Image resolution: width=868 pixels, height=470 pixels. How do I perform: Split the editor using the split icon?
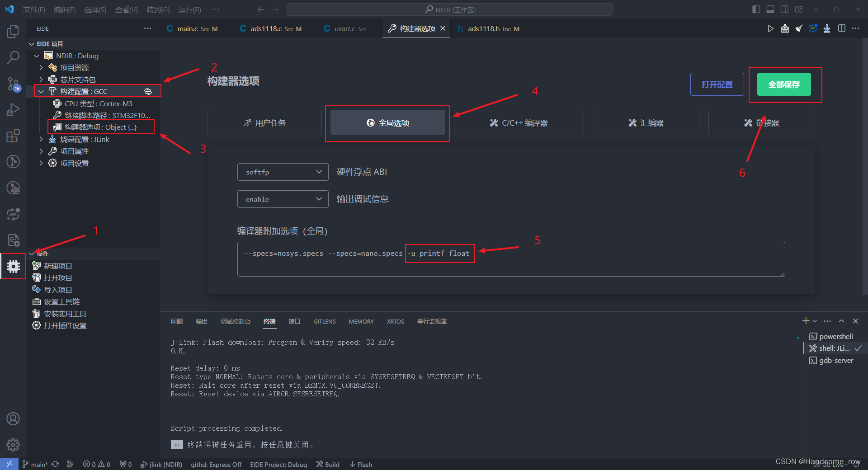(x=842, y=28)
